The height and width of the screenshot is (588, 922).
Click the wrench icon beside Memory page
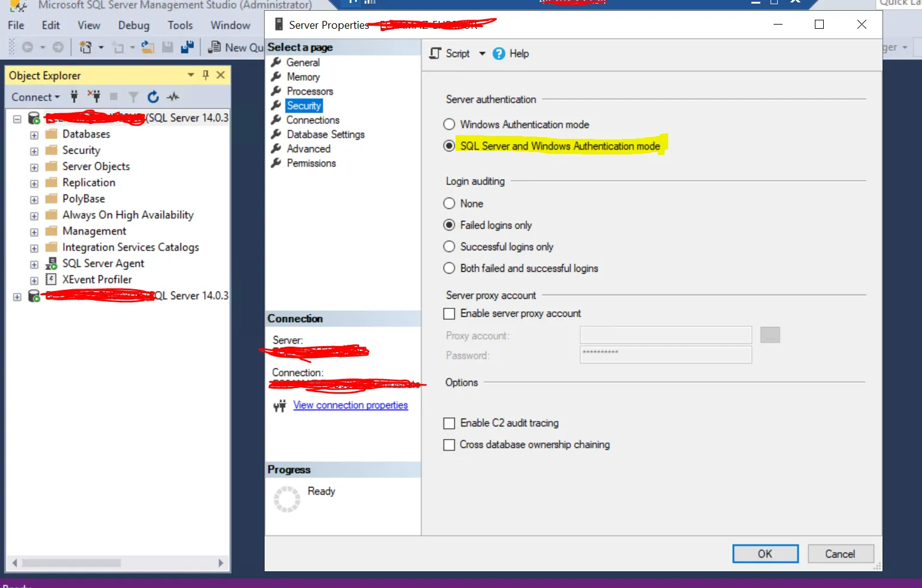click(x=276, y=77)
